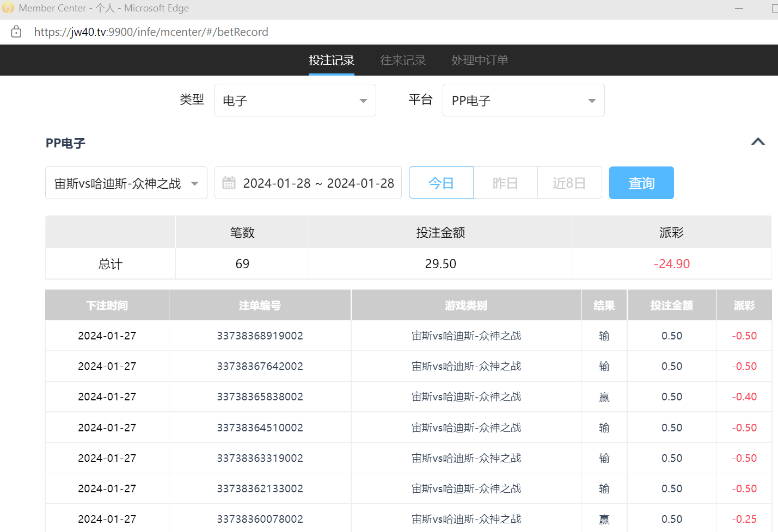
Task: Select the 昨日 date filter
Action: coord(505,183)
